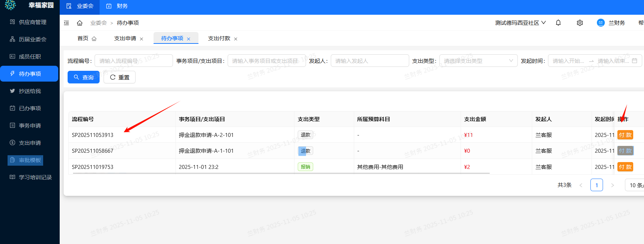The width and height of the screenshot is (644, 244).
Task: Click the 历届业委会 org-chart icon
Action: tap(12, 39)
